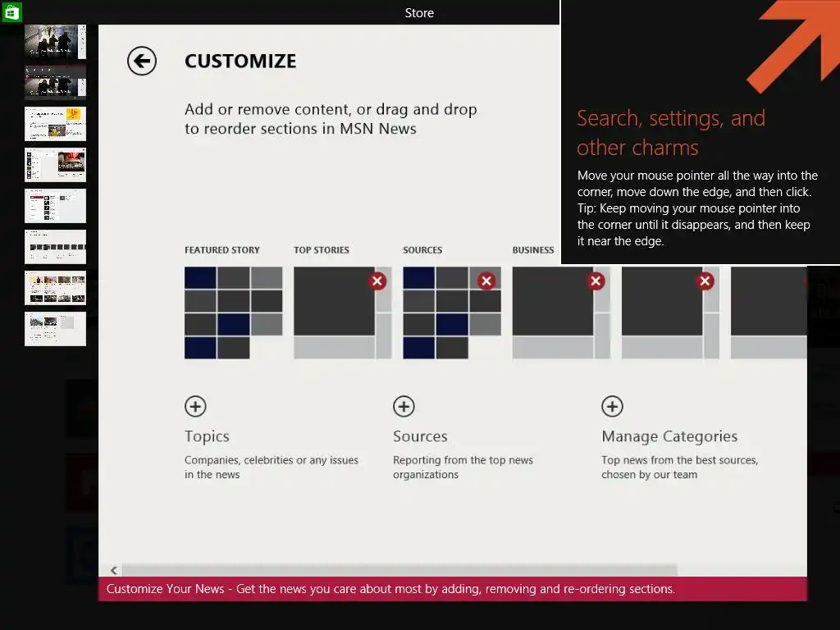Click the Sources section label above tiles

[x=422, y=250]
